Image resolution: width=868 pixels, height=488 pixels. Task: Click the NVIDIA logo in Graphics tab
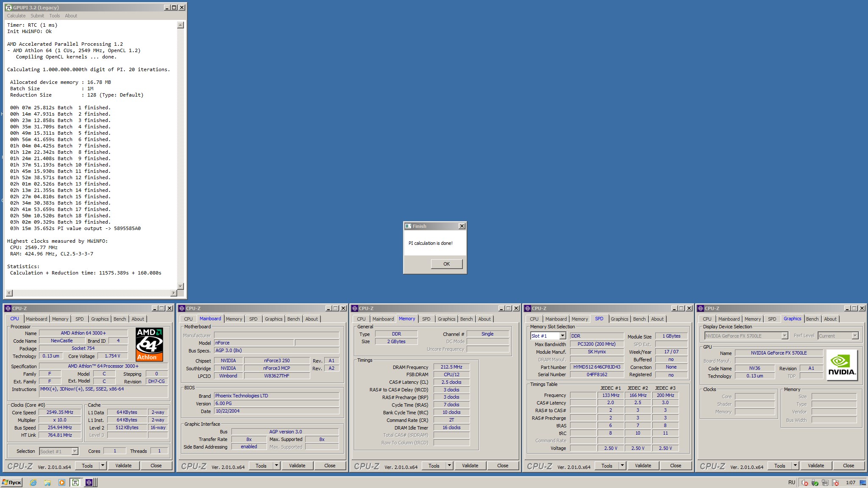(x=842, y=365)
